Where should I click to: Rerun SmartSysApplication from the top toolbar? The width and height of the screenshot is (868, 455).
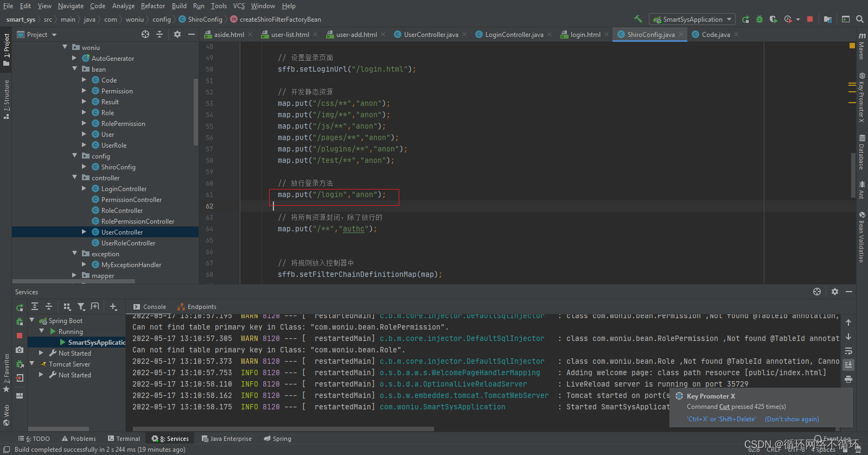tap(745, 19)
